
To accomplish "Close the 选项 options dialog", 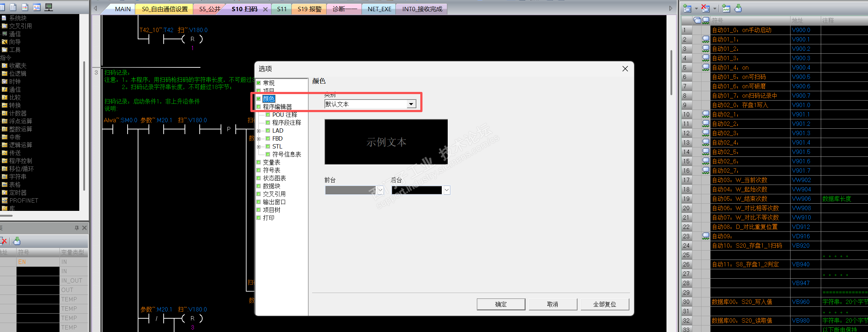I will tap(625, 69).
